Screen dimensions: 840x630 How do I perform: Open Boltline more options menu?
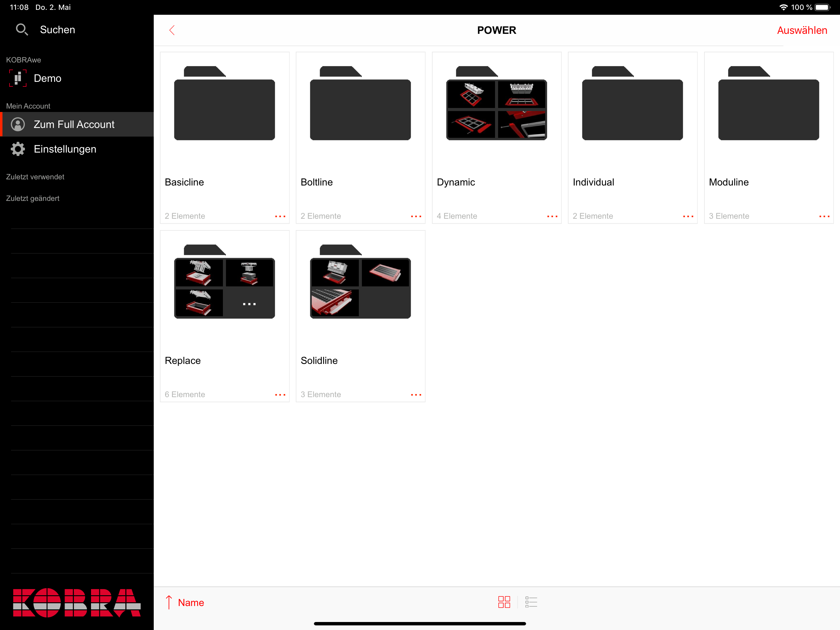(x=416, y=216)
